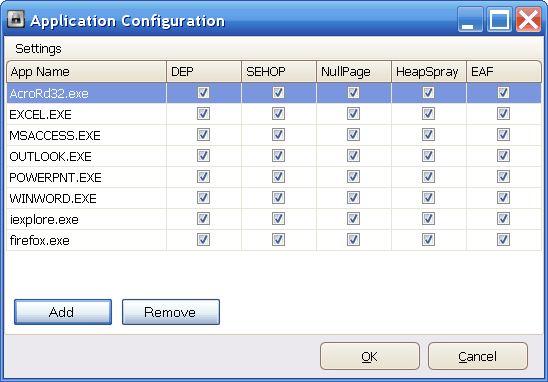Screen dimensions: 548x382
Task: Toggle DEP for firefox.exe
Action: (x=203, y=239)
